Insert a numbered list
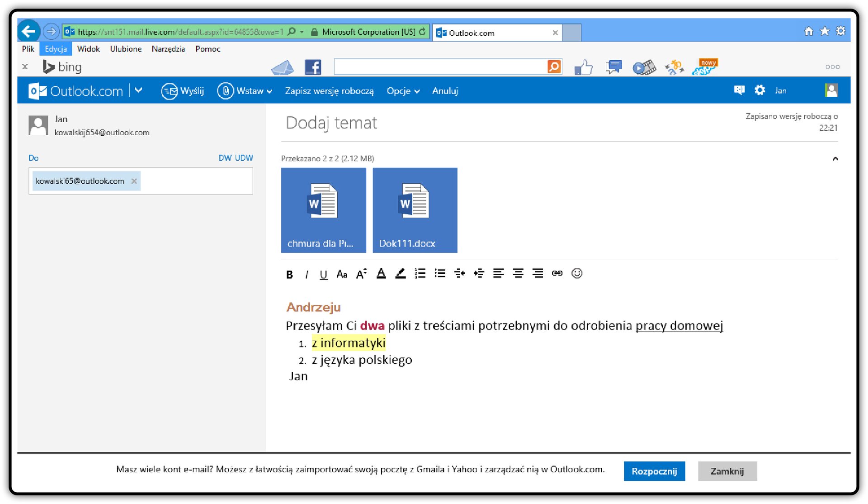This screenshot has height=504, width=868. click(x=420, y=273)
